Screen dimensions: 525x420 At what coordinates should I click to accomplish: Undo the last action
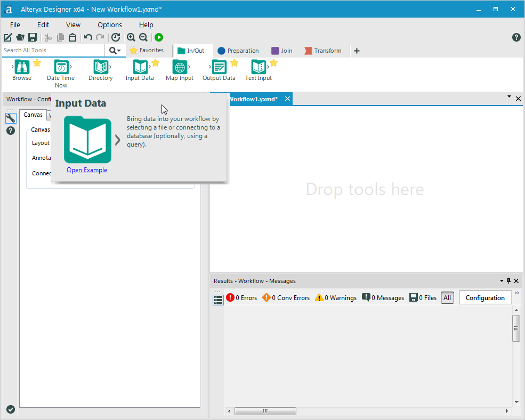click(x=88, y=37)
